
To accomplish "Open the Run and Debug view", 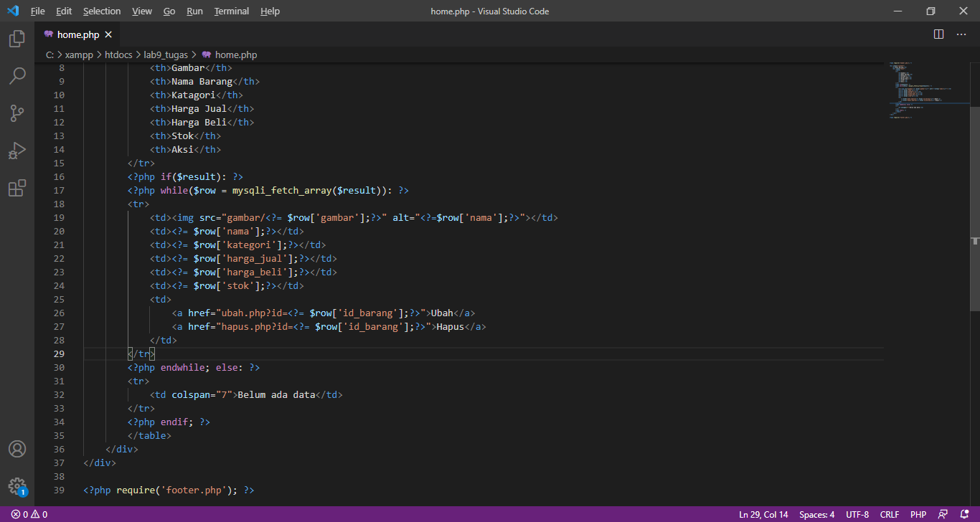I will tap(17, 150).
